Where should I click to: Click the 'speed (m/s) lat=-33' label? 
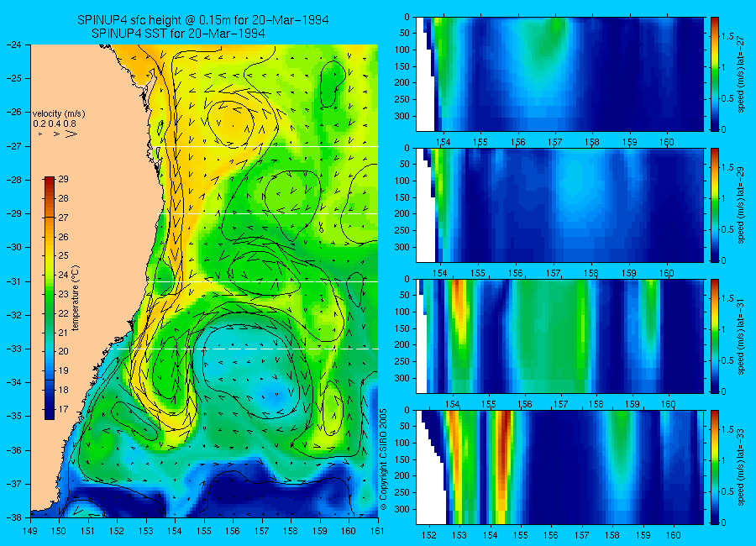click(x=742, y=467)
